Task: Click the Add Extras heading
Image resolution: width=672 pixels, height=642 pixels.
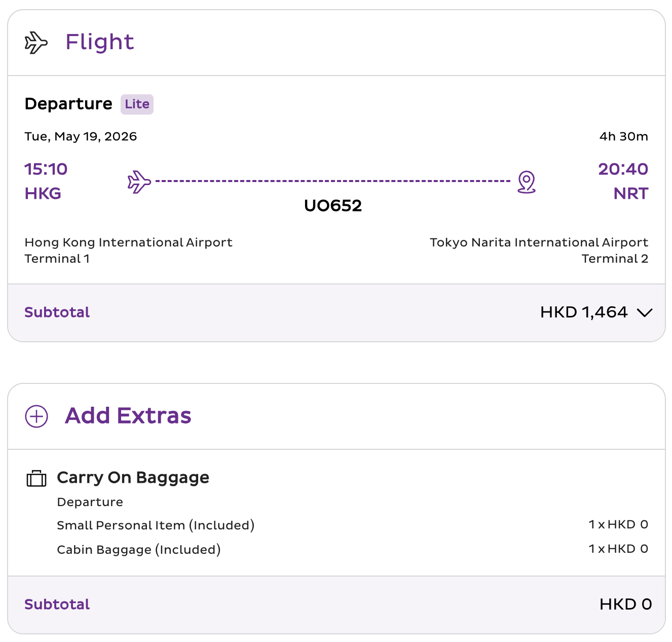Action: point(128,416)
